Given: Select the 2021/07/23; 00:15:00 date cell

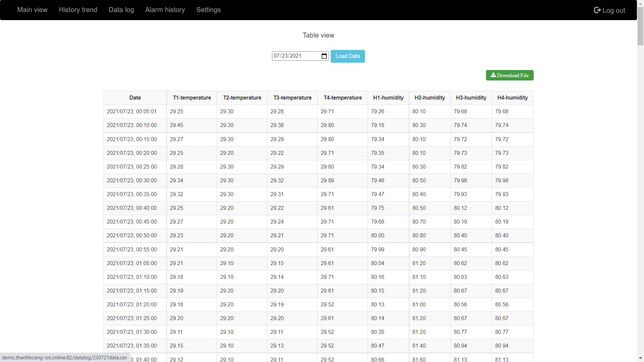Looking at the screenshot, I should (135, 139).
